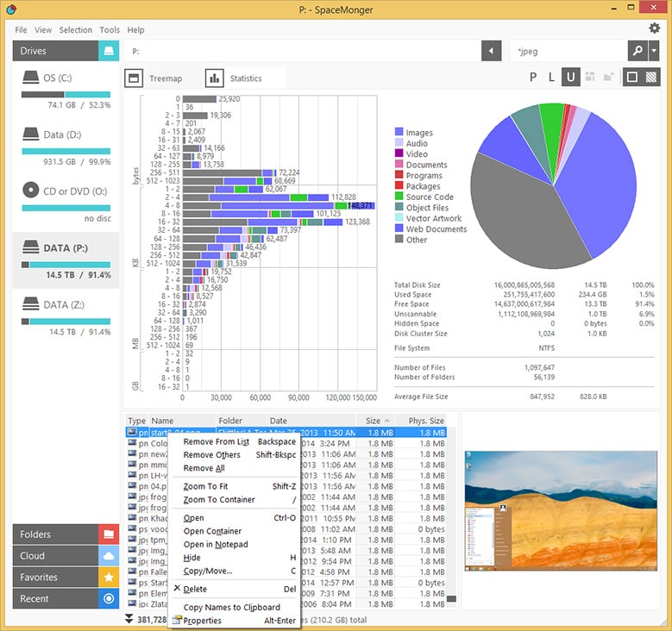Viewport: 672px width, 631px height.
Task: Toggle the P size mode button
Action: [x=533, y=77]
